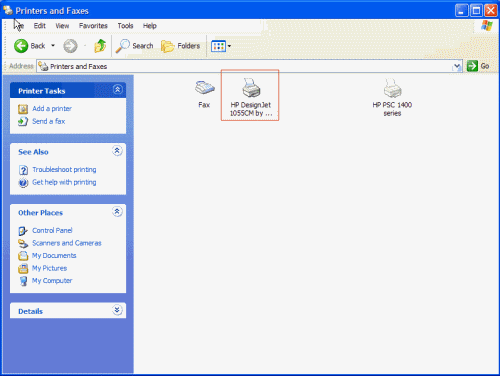Click the Printers and Faxes title bar icon
The image size is (500, 376).
click(x=8, y=10)
